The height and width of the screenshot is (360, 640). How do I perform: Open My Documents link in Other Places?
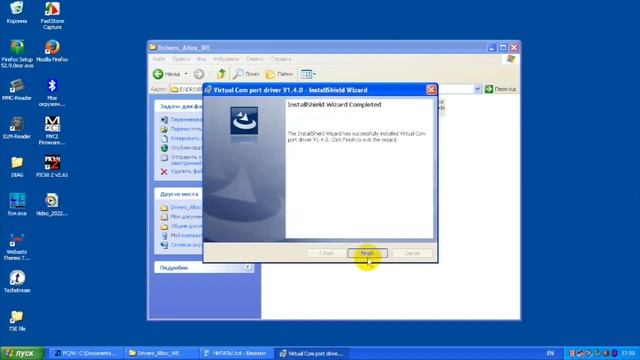coord(182,217)
